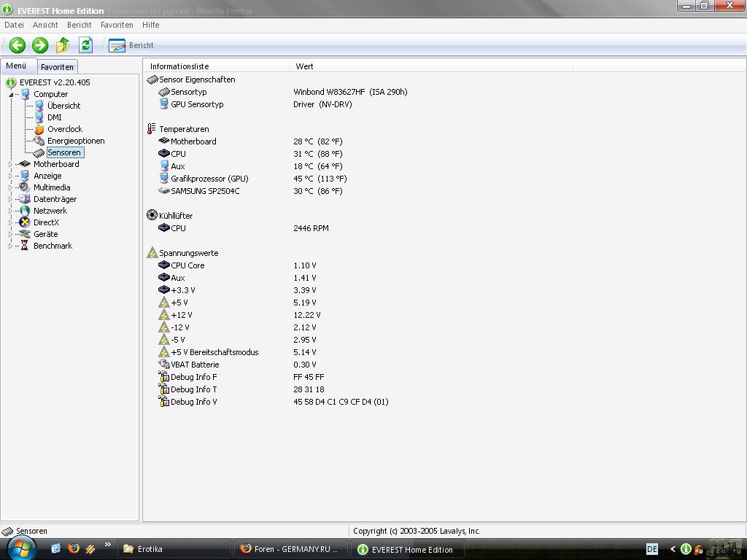The image size is (747, 560).
Task: Expand the Geräte tree node
Action: click(x=10, y=234)
